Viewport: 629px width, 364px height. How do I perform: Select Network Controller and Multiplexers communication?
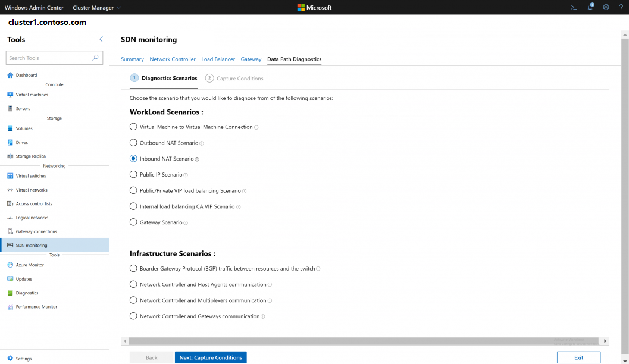(x=133, y=300)
